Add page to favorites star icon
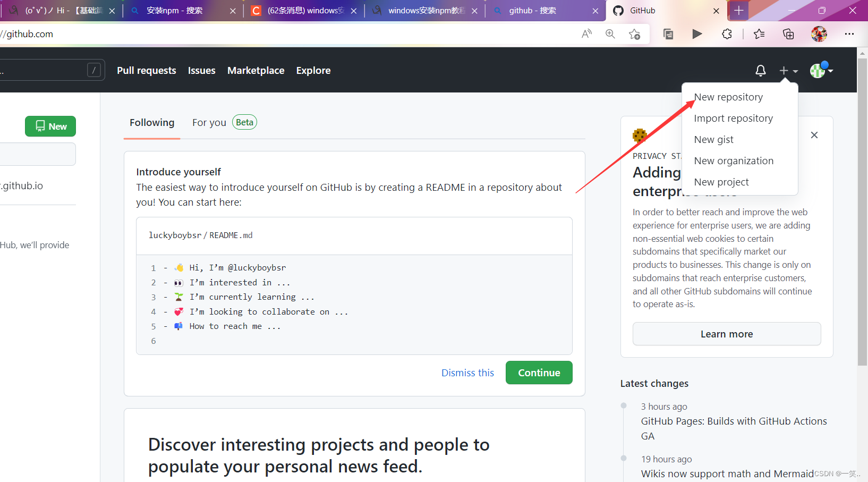868x482 pixels. tap(634, 34)
